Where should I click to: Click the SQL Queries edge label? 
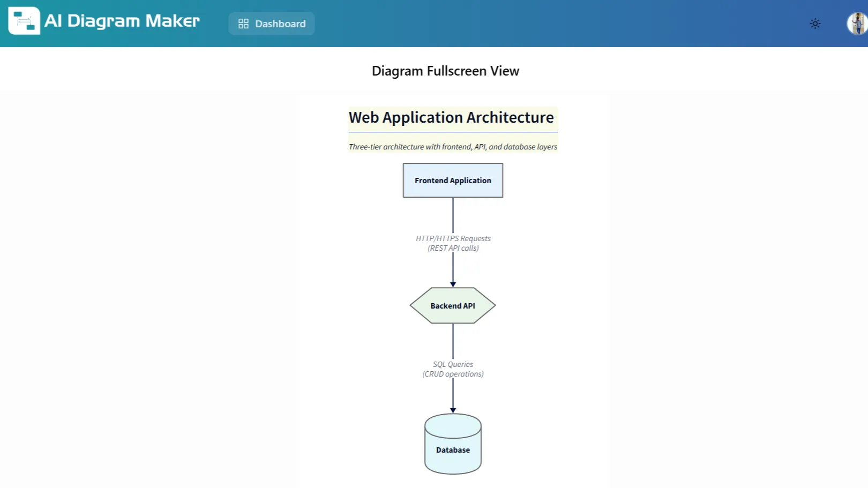click(x=453, y=369)
